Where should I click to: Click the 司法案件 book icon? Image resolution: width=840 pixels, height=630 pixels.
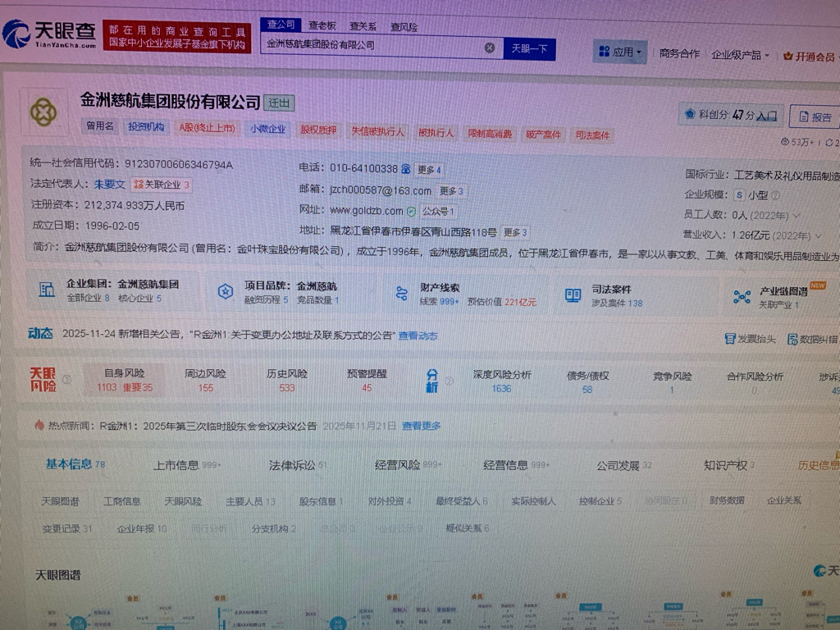(573, 295)
